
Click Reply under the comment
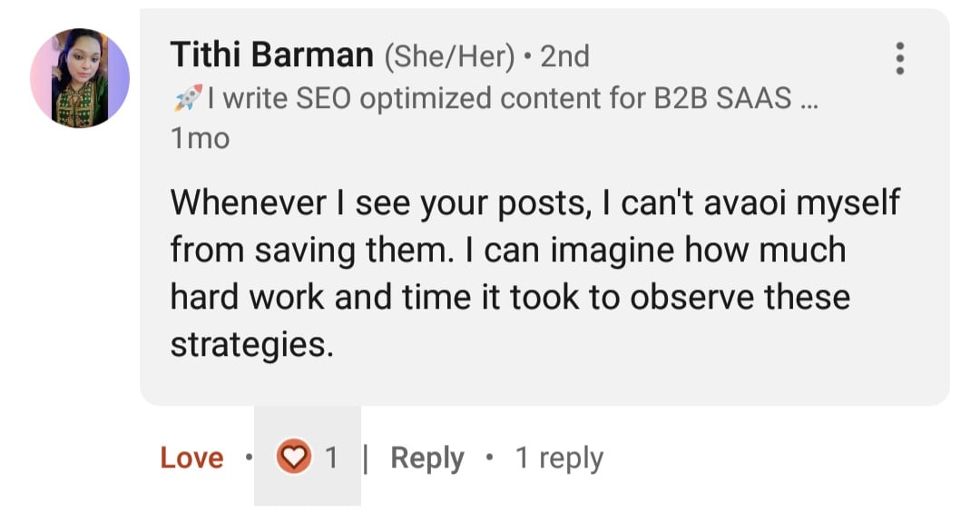pyautogui.click(x=426, y=458)
